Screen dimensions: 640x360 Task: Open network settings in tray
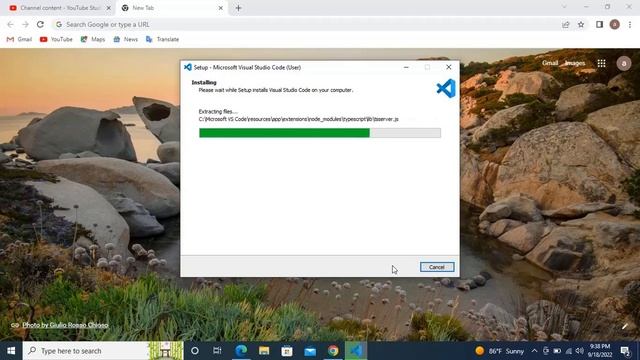569,351
